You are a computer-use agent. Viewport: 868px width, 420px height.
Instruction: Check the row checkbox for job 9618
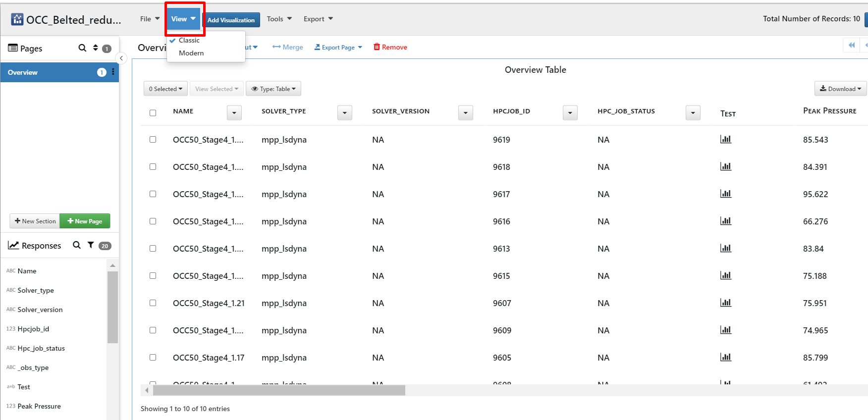point(153,167)
